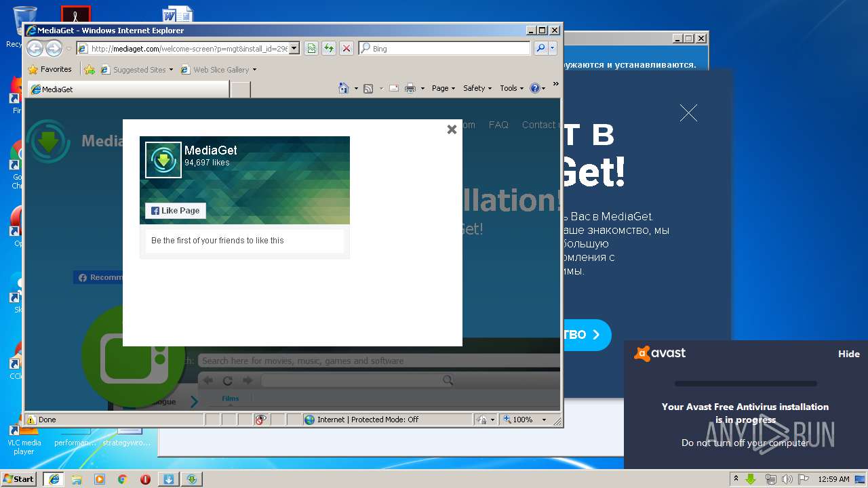Run search with the magnifier button
Viewport: 868px width, 488px height.
click(x=540, y=48)
